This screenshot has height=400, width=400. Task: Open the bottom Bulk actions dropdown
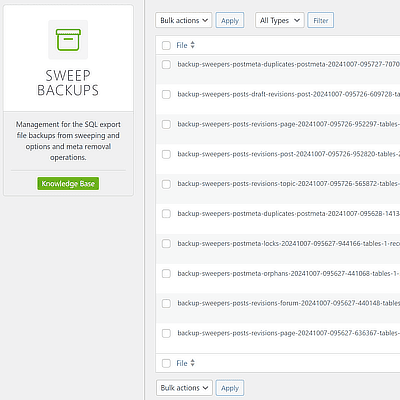184,388
